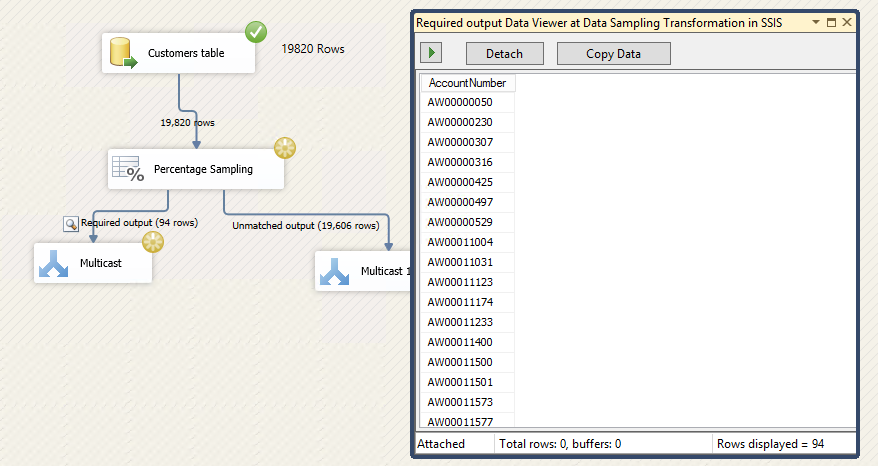The image size is (878, 466).
Task: Click the Customers table database source icon
Action: 124,53
